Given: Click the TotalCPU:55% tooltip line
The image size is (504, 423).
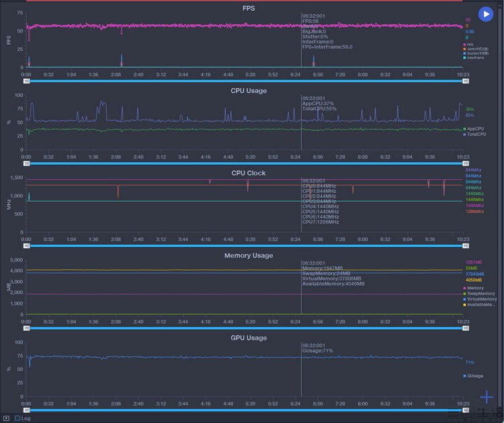Looking at the screenshot, I should pyautogui.click(x=319, y=109).
